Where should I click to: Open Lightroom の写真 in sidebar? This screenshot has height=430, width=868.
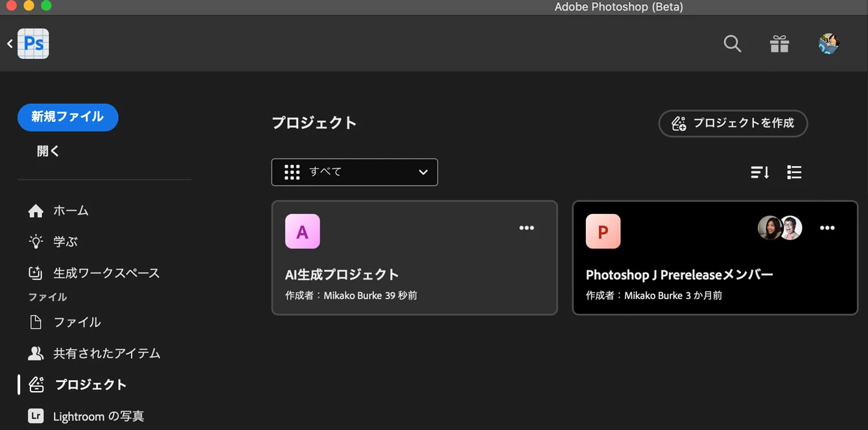[x=86, y=416]
